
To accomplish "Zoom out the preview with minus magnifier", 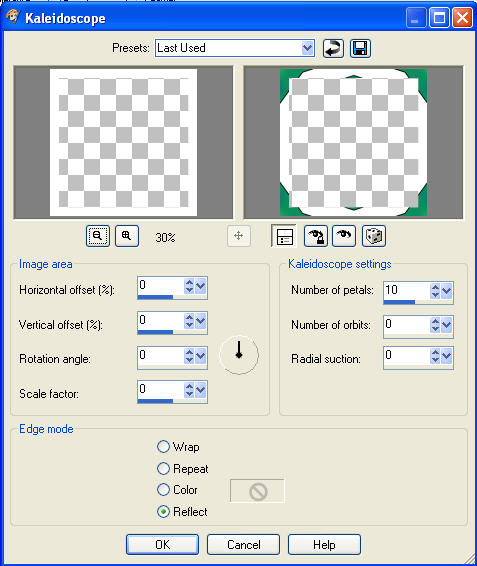I will coord(98,236).
